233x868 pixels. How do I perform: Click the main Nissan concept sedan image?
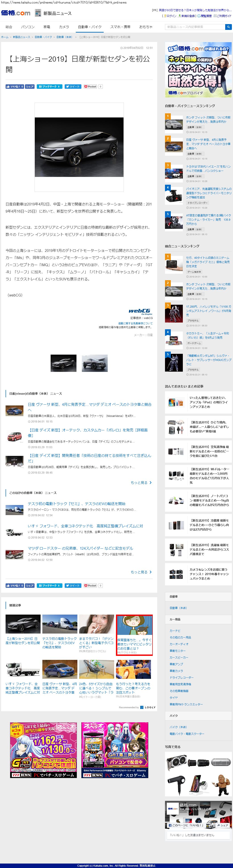point(79,147)
